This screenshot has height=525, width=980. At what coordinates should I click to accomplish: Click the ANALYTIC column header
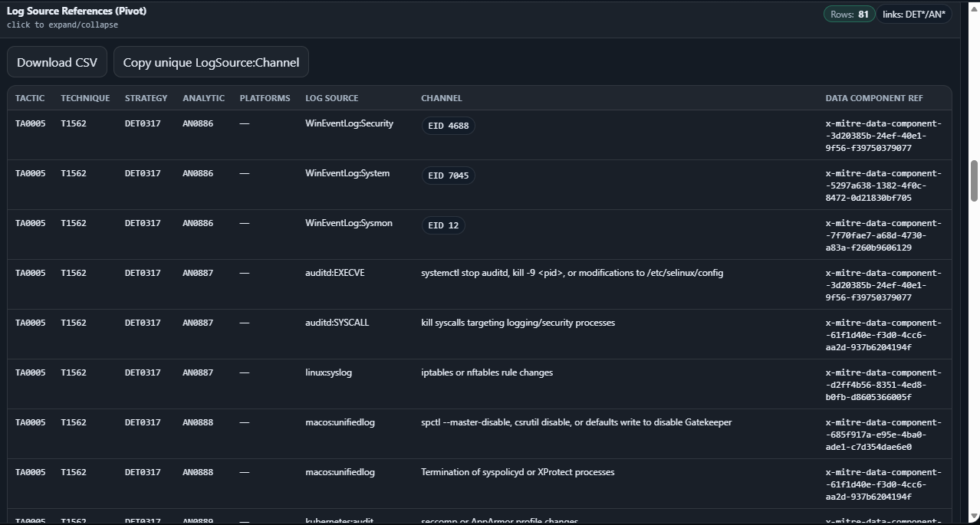click(203, 98)
